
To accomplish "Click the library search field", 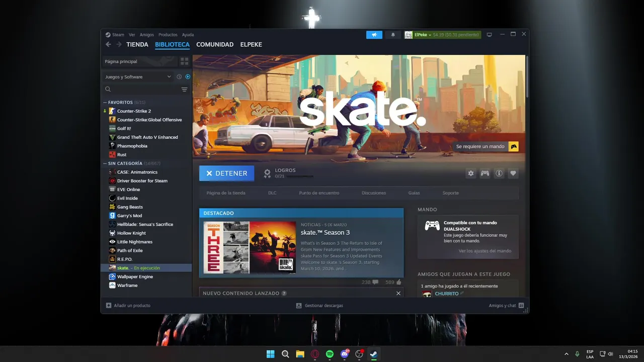I will coord(141,89).
